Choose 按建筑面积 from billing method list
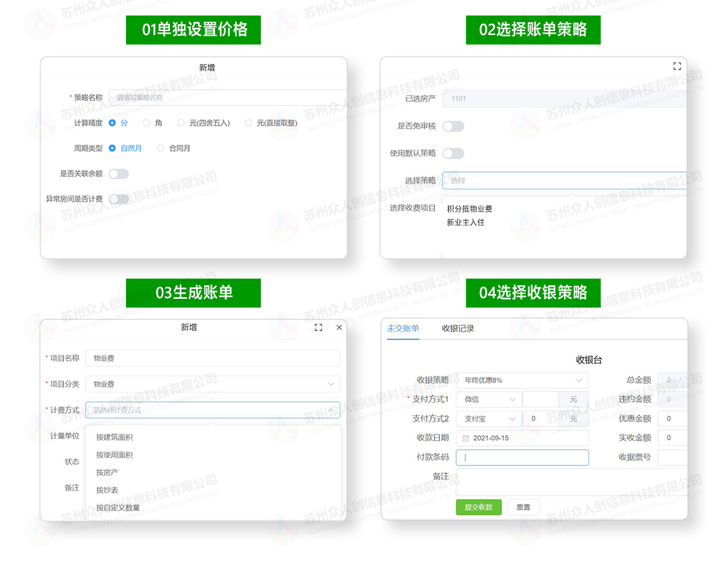 click(115, 437)
